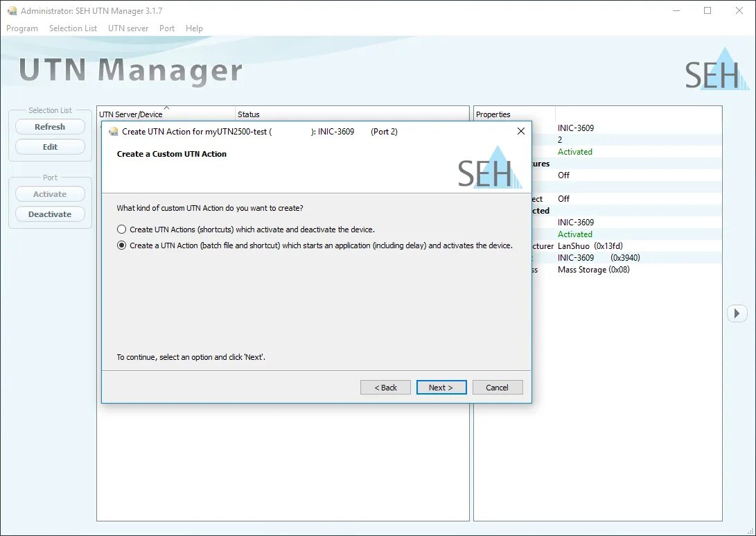The image size is (756, 536).
Task: Click the Refresh button in Selection List
Action: tap(50, 127)
